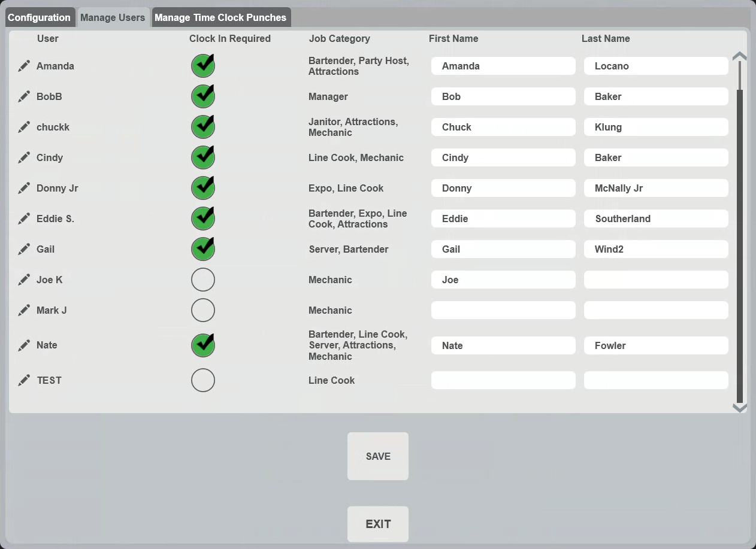Open edit pencil for chuckk
The width and height of the screenshot is (756, 549).
pos(24,127)
